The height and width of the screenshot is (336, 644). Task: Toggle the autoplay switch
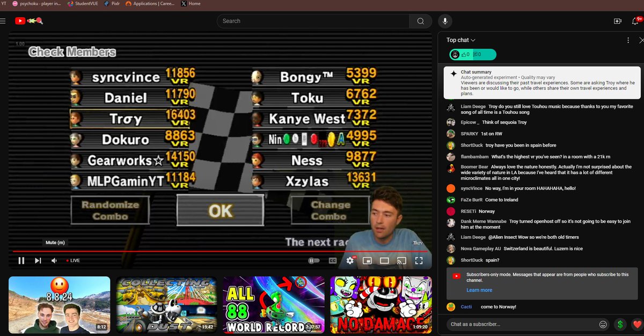314,260
